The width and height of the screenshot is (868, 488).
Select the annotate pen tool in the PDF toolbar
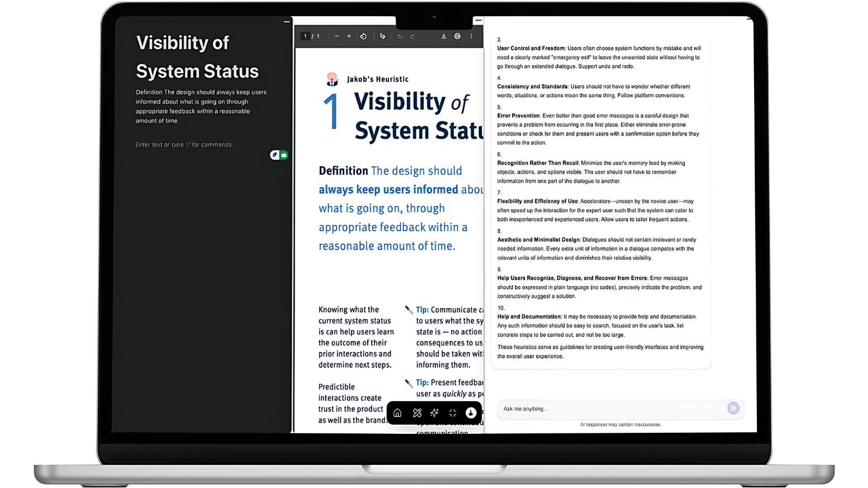(x=382, y=36)
